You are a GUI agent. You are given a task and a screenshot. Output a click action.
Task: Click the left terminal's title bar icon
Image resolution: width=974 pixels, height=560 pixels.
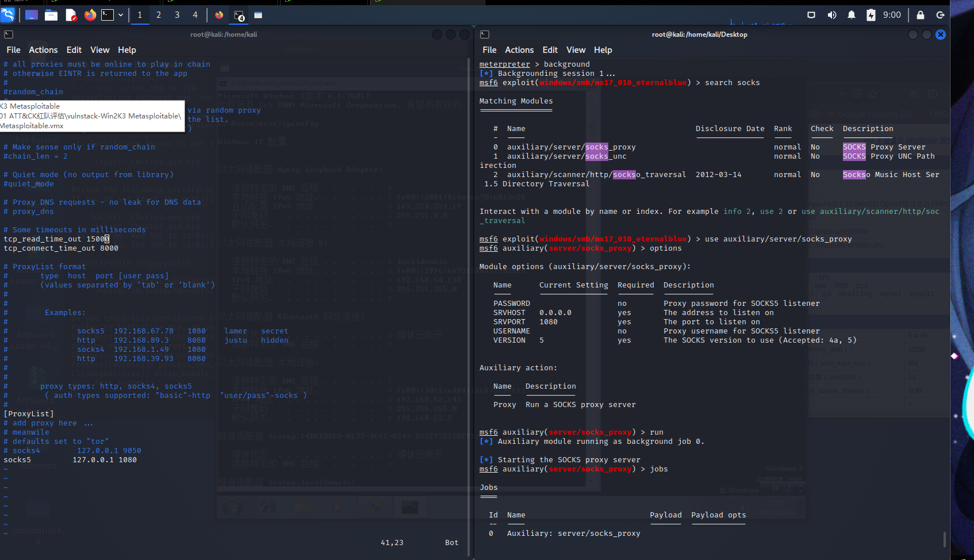point(9,34)
